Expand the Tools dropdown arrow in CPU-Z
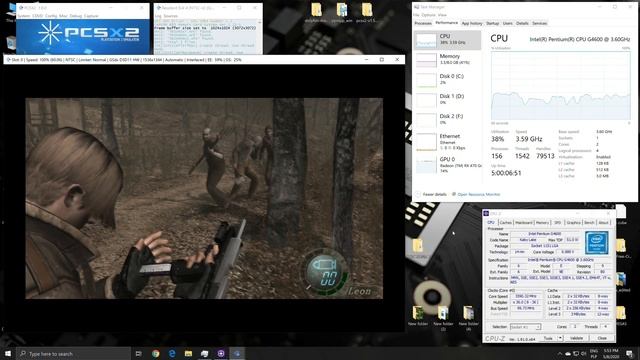640x360 pixels. (x=560, y=338)
